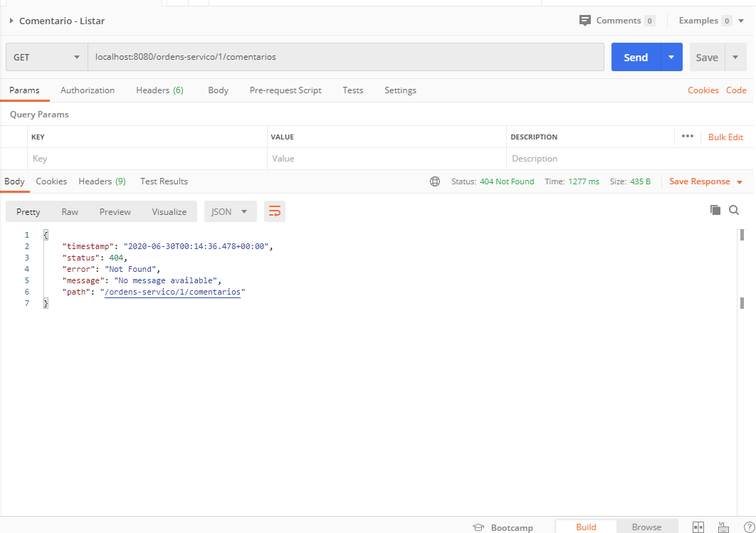Open the response Headers (9) tab
Viewport: 756px width, 533px height.
[103, 181]
